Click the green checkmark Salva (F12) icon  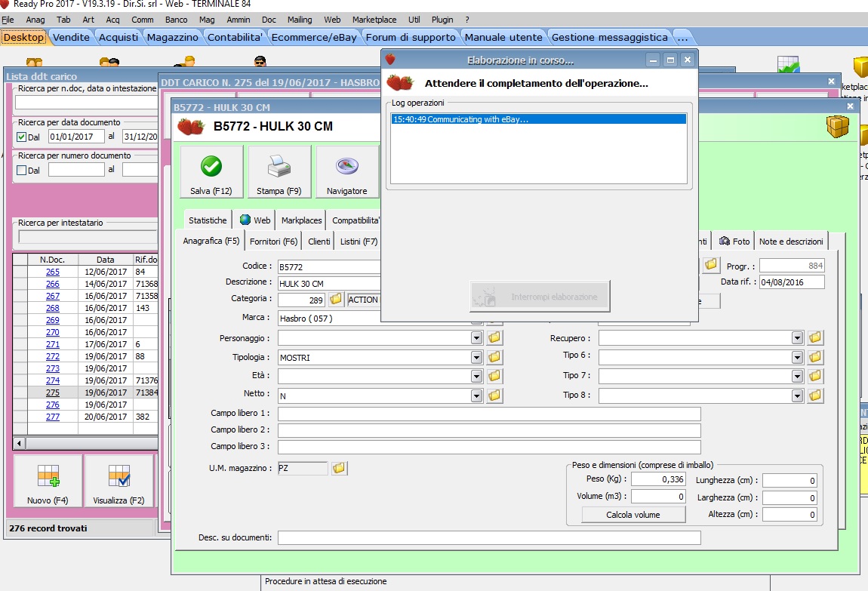211,167
